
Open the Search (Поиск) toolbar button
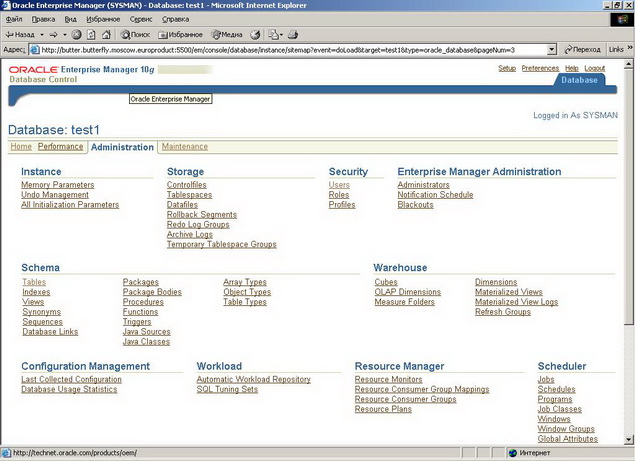(x=135, y=35)
